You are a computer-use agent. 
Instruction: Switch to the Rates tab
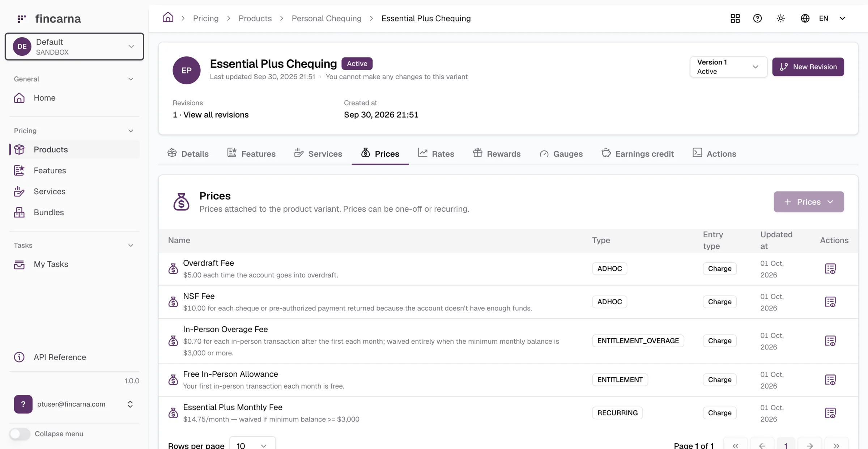tap(436, 154)
